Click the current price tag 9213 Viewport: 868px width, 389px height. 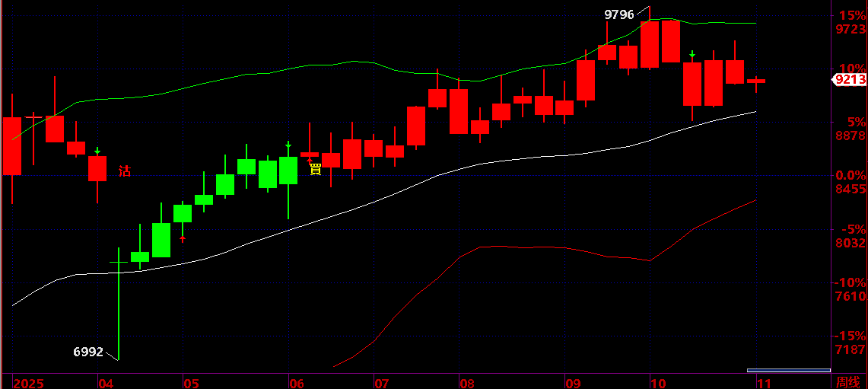pos(850,81)
